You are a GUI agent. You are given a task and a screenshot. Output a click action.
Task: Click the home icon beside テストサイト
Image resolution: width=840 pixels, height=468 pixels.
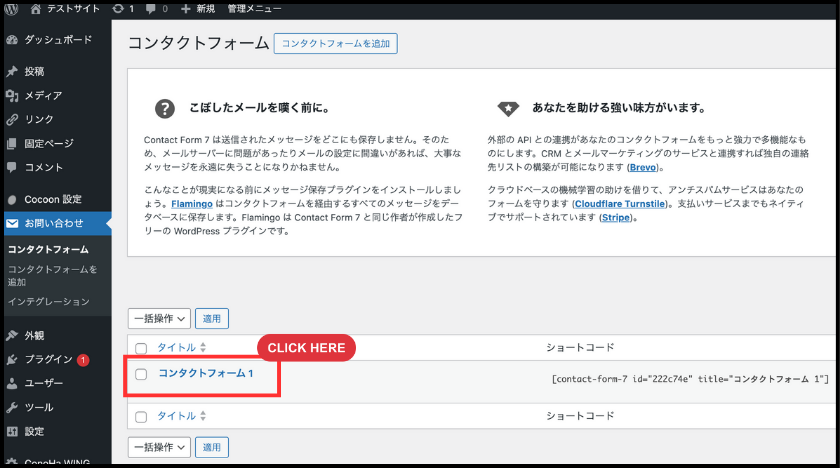(35, 9)
